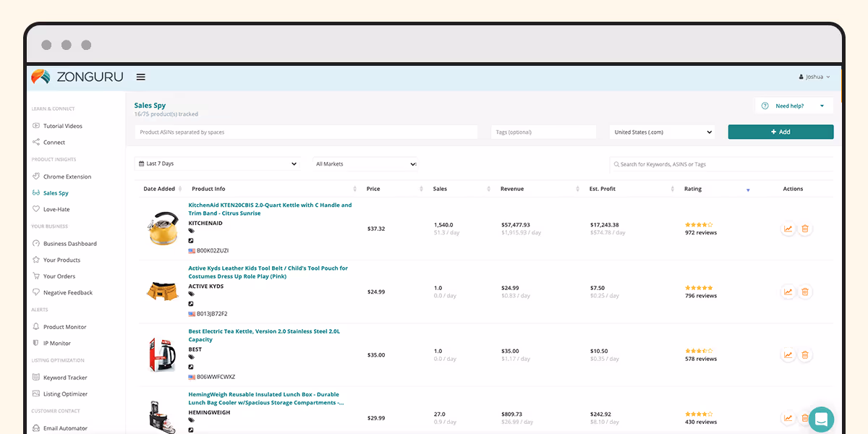This screenshot has width=868, height=434.
Task: Go to Your Products
Action: (x=62, y=260)
